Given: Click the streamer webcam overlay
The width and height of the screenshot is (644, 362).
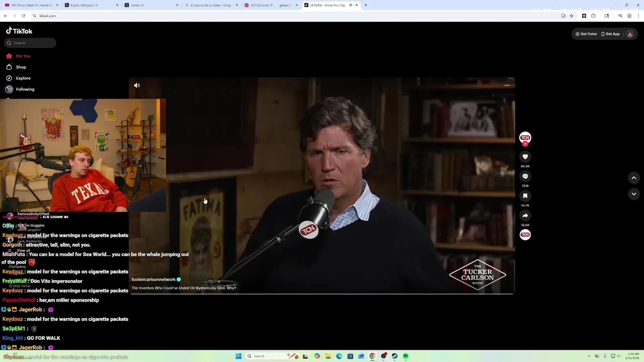Looking at the screenshot, I should point(83,155).
